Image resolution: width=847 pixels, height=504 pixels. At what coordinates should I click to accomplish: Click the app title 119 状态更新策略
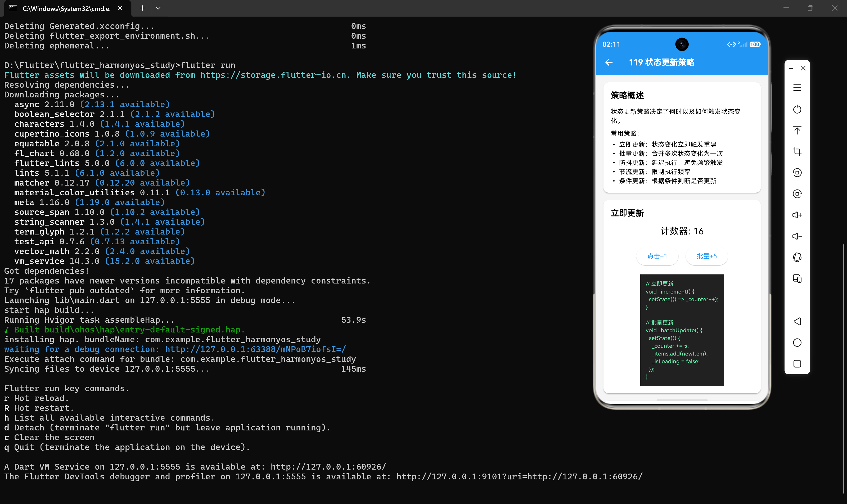tap(661, 62)
